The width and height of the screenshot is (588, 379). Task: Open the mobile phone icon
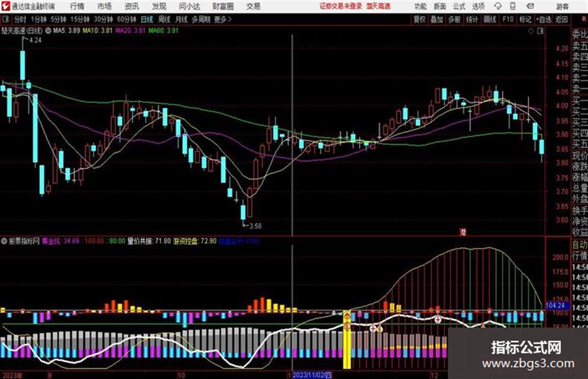click(513, 6)
